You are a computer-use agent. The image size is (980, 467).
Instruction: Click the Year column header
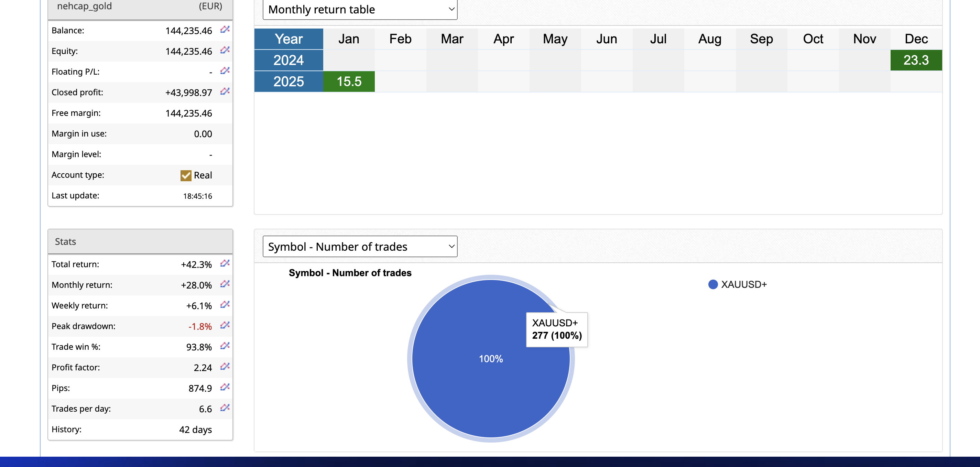click(288, 39)
